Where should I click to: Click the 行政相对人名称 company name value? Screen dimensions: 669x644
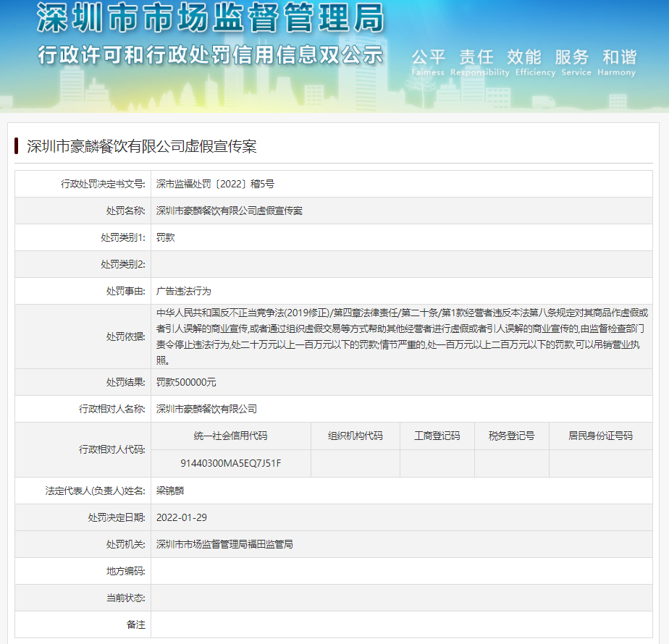coord(207,409)
